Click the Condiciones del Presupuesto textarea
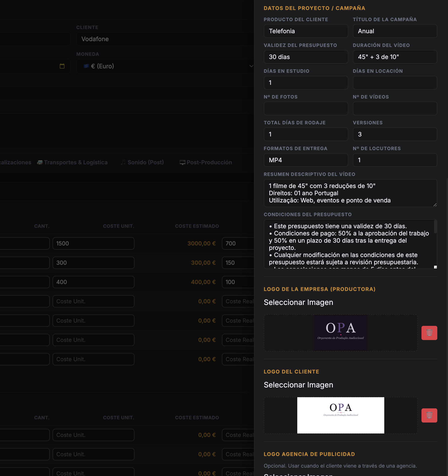The image size is (448, 476). point(350,244)
